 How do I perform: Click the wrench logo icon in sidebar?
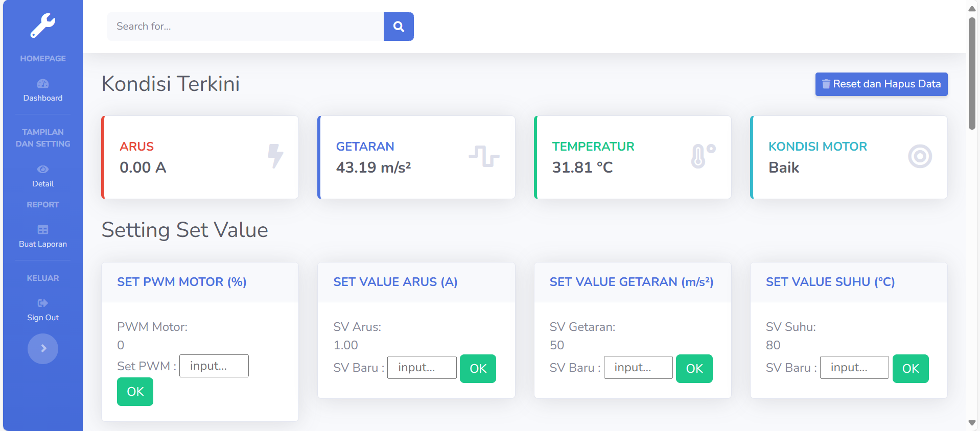tap(43, 26)
